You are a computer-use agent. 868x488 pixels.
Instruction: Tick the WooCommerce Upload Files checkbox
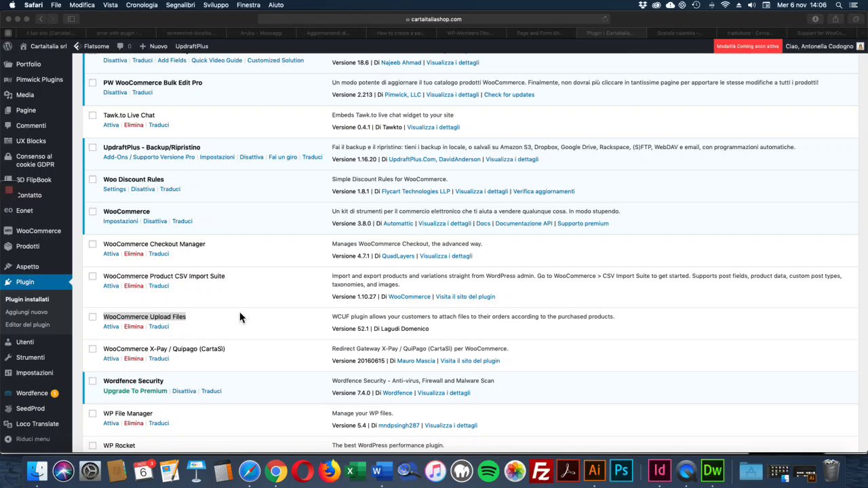click(92, 317)
